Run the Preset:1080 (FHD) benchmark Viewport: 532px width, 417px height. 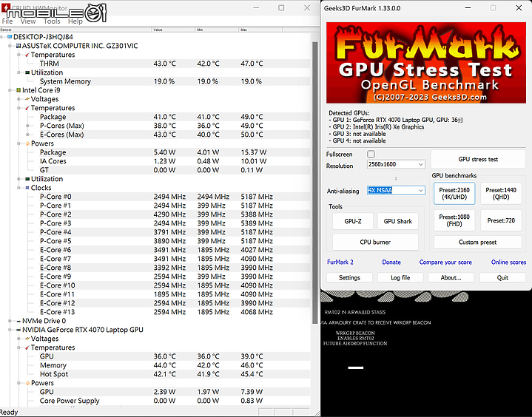pyautogui.click(x=454, y=220)
